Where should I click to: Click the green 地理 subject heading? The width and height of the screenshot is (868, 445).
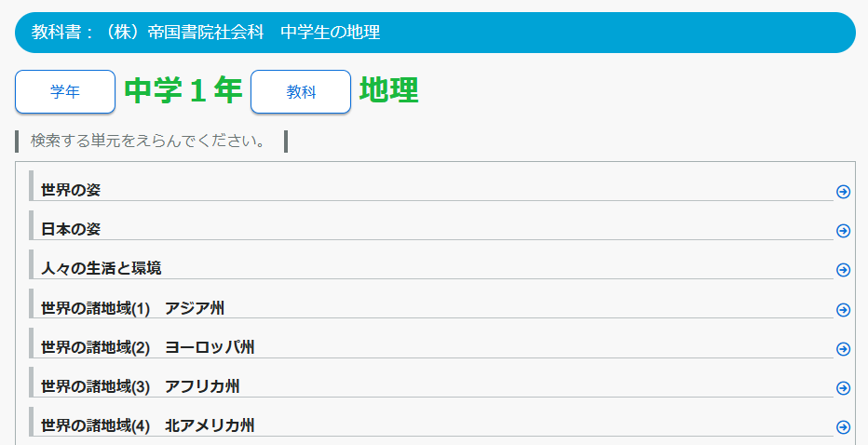tap(388, 91)
